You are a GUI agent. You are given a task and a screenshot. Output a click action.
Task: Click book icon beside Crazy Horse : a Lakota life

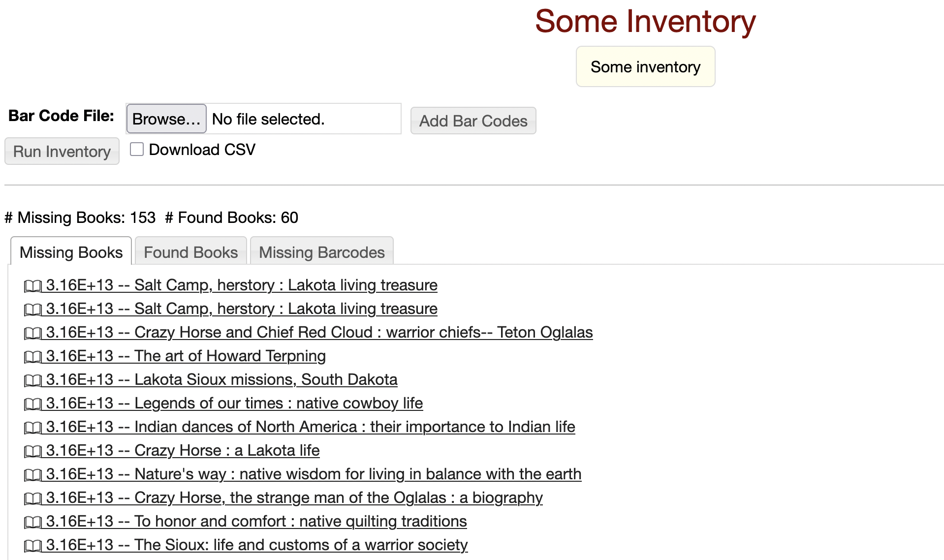(x=33, y=451)
